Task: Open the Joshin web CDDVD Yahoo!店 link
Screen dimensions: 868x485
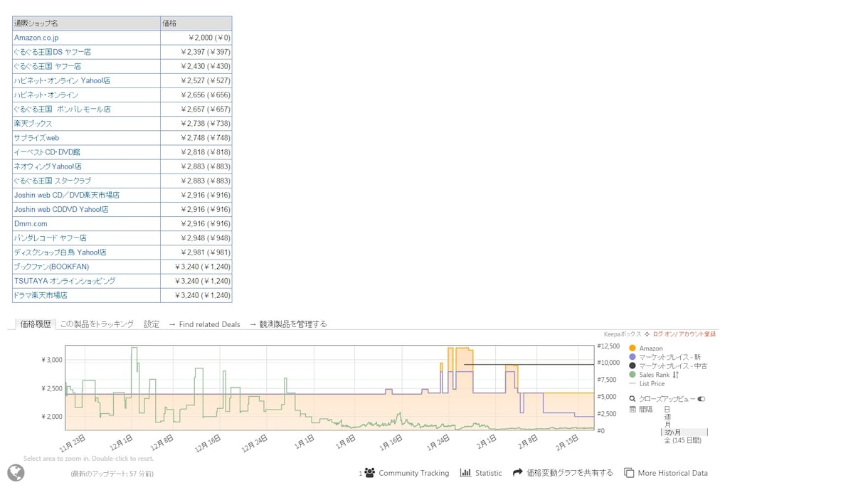Action: pos(61,209)
